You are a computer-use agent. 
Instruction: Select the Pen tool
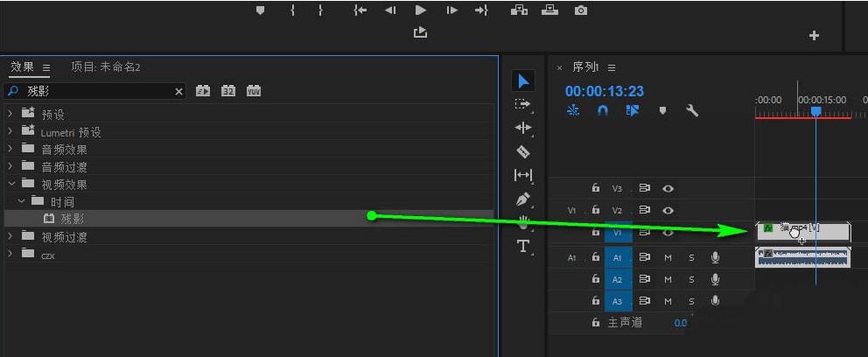point(522,199)
